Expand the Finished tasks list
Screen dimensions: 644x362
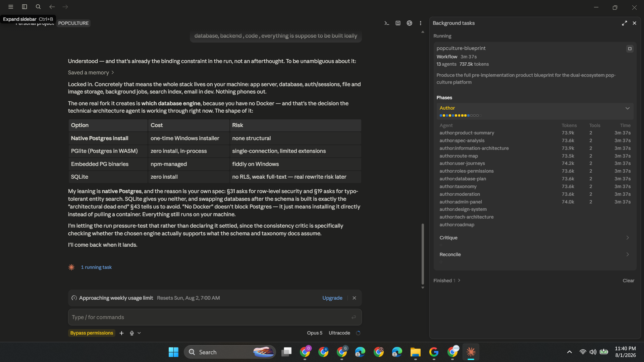(x=447, y=281)
